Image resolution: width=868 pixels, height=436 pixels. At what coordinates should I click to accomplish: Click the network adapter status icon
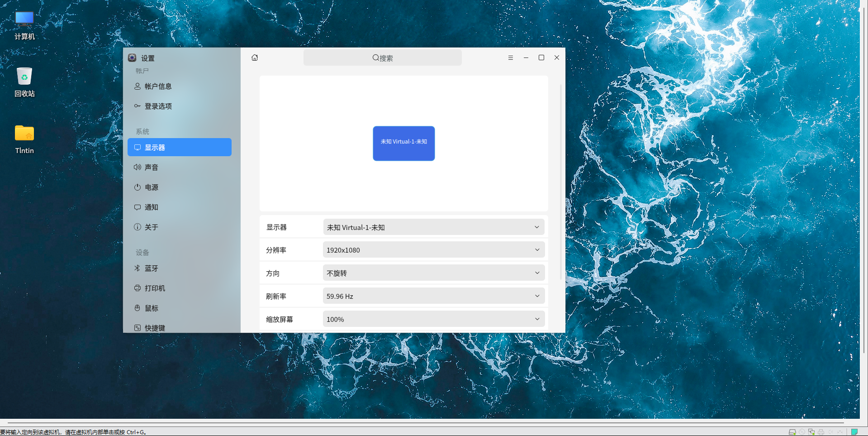(811, 432)
